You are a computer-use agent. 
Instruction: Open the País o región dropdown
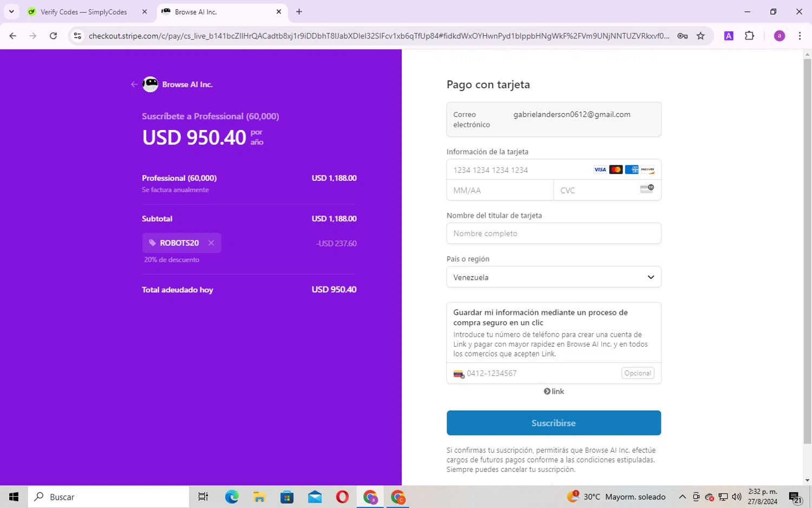[554, 277]
